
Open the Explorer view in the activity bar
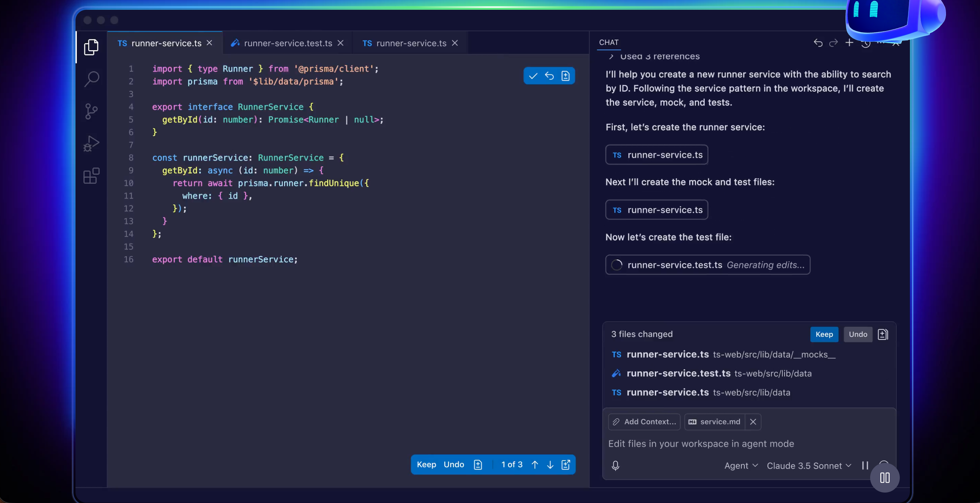(x=91, y=47)
